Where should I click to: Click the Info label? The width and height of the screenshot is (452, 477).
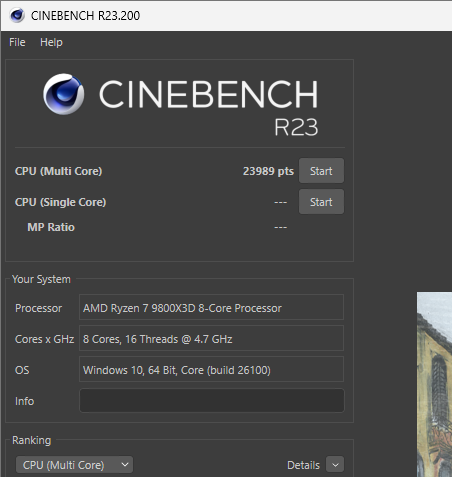tap(24, 401)
